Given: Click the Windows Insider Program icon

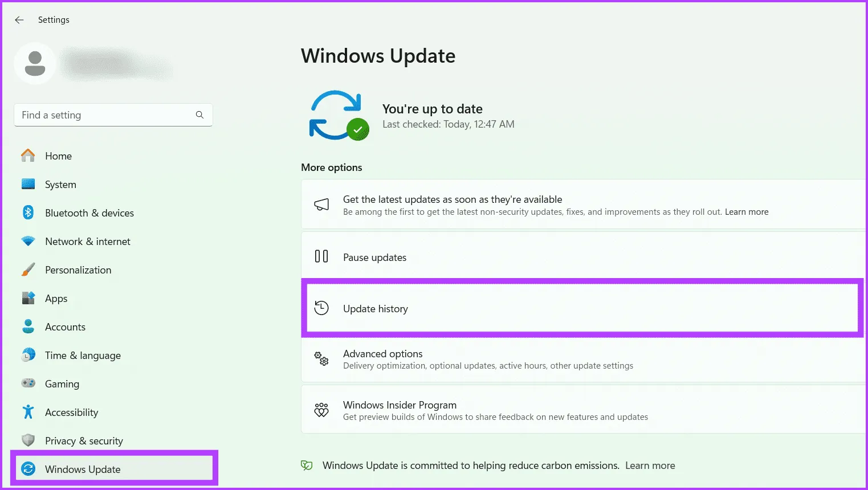Looking at the screenshot, I should [x=321, y=410].
